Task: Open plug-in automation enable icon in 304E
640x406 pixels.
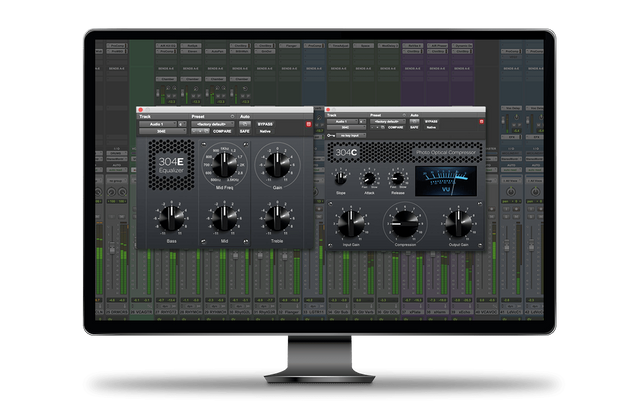Action: (x=244, y=124)
